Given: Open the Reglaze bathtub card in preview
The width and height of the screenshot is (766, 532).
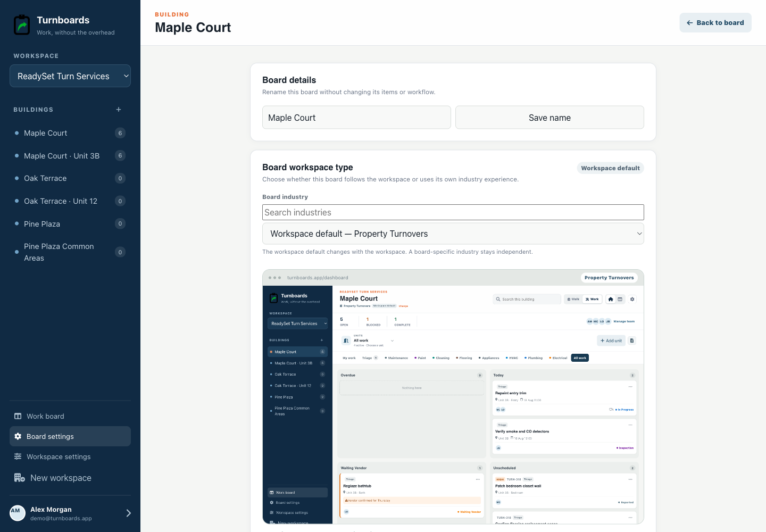Looking at the screenshot, I should pyautogui.click(x=412, y=495).
